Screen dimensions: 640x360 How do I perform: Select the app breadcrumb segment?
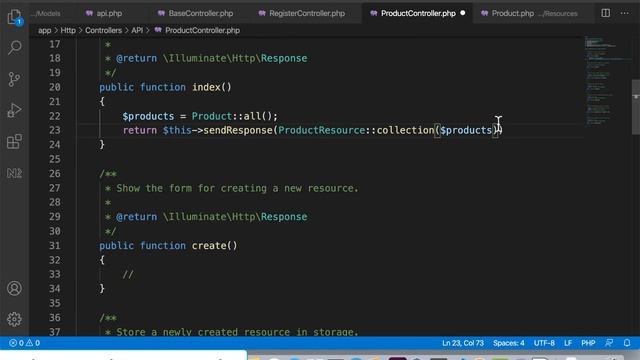44,30
